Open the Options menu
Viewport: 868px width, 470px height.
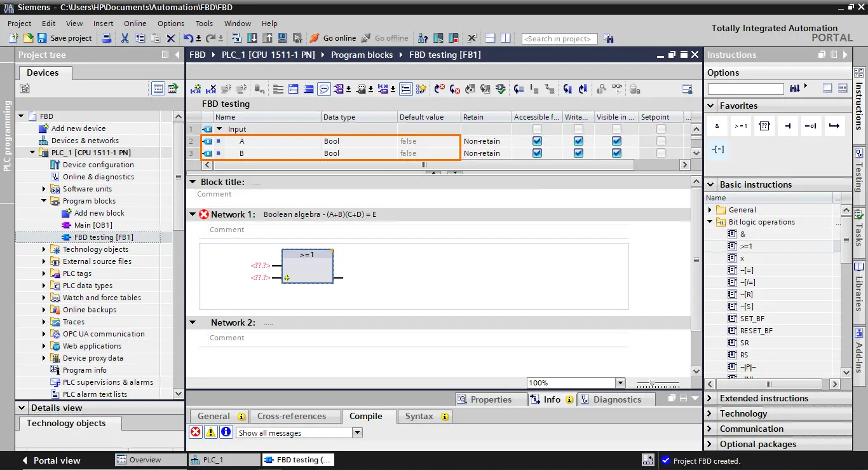click(x=171, y=24)
